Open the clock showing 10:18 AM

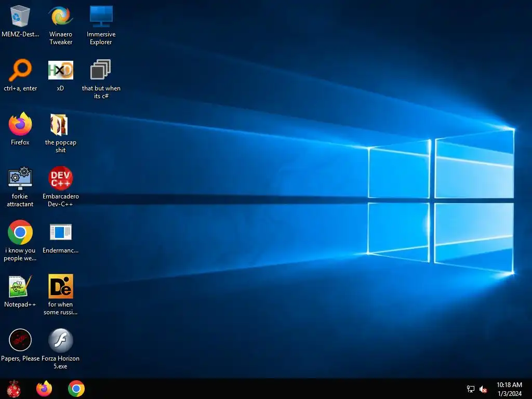[x=509, y=389]
